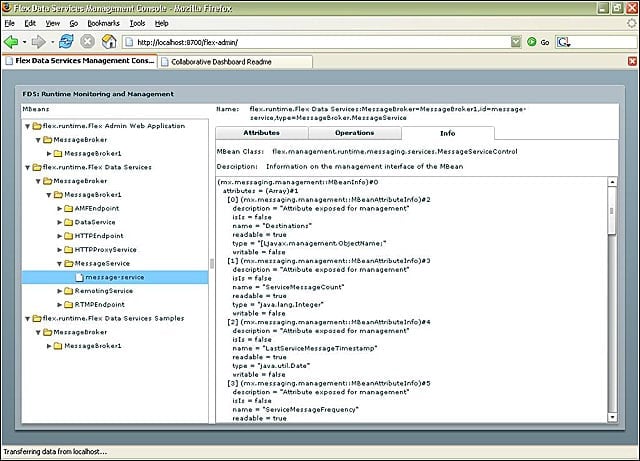Select the Collaborative Dashboard Readme browser tab

[235, 62]
